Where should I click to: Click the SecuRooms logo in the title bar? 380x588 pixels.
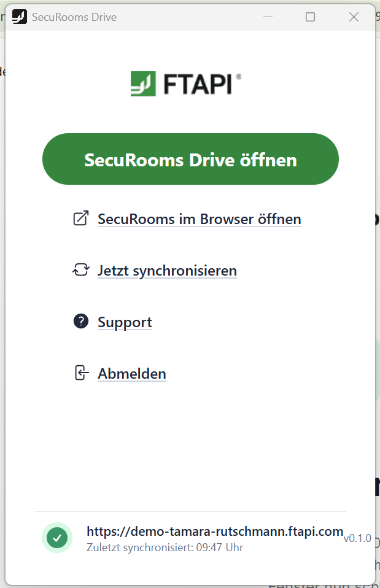point(20,17)
